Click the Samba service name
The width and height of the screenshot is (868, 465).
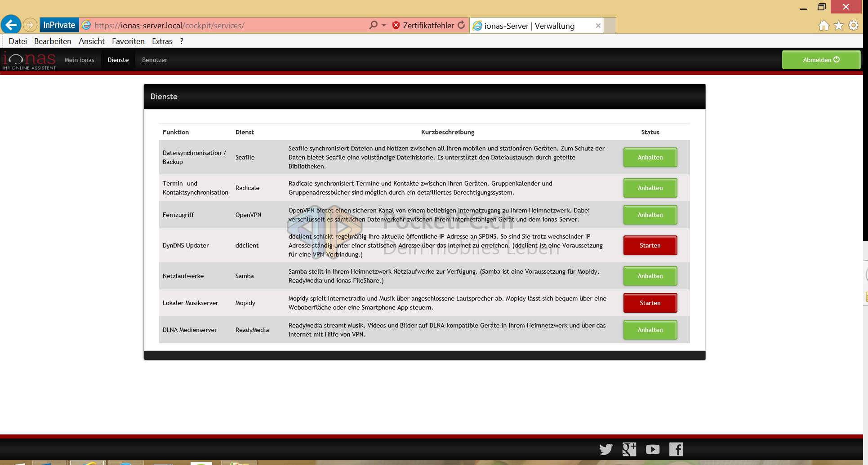[245, 276]
